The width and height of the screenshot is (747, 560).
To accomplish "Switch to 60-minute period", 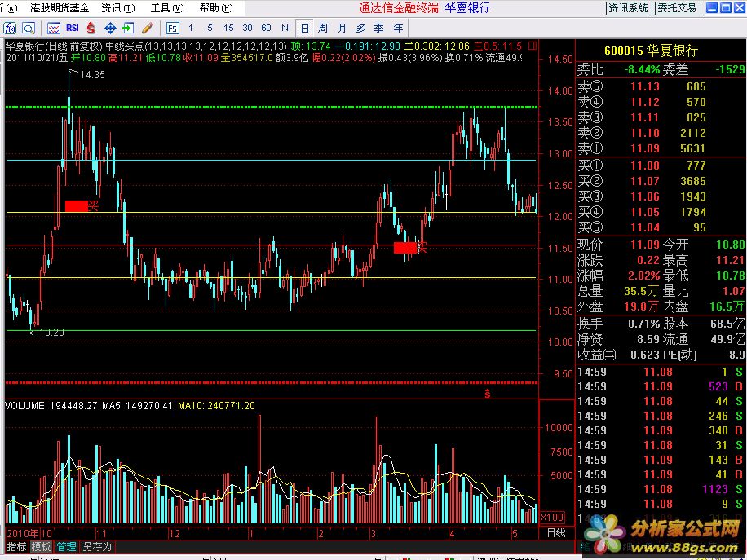I will 267,28.
